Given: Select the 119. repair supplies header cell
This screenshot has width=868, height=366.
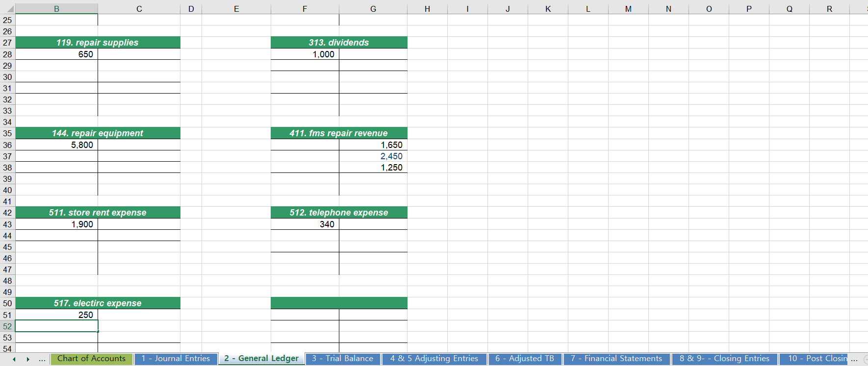Looking at the screenshot, I should pos(98,43).
